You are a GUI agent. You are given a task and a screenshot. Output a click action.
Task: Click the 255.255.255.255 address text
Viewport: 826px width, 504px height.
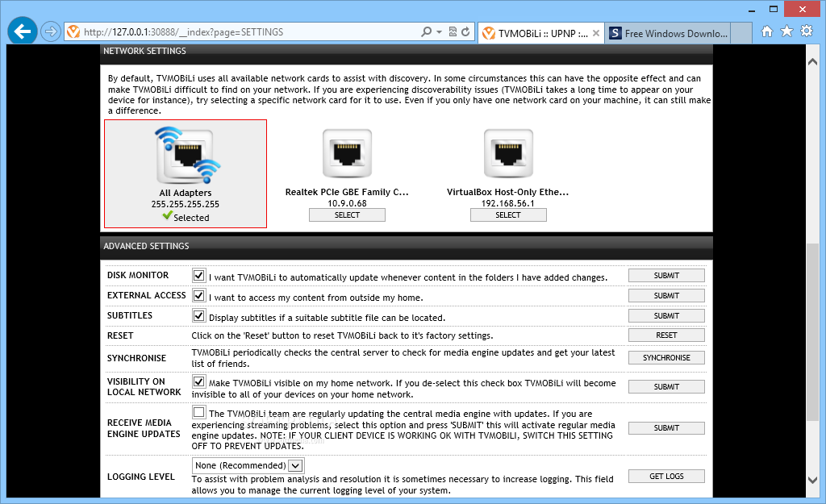(x=185, y=204)
